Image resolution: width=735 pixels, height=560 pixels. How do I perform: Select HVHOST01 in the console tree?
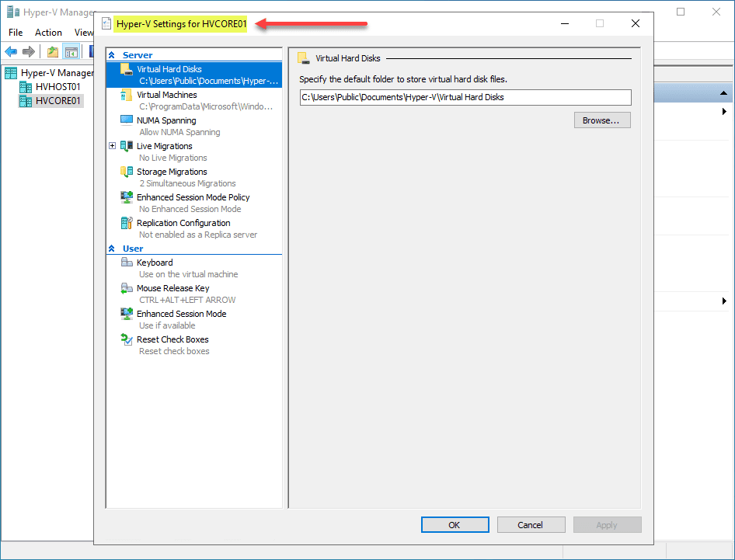[x=57, y=87]
